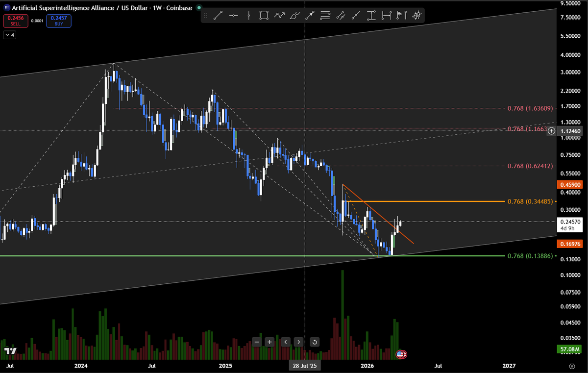This screenshot has width=588, height=373.
Task: Click the 0.768 (0.13886) green level label
Action: (530, 256)
